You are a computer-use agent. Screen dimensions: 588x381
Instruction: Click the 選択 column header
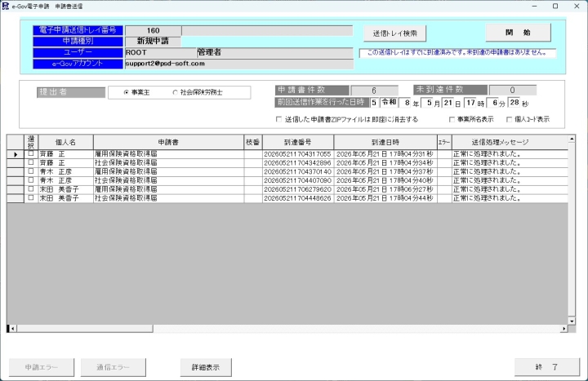31,142
